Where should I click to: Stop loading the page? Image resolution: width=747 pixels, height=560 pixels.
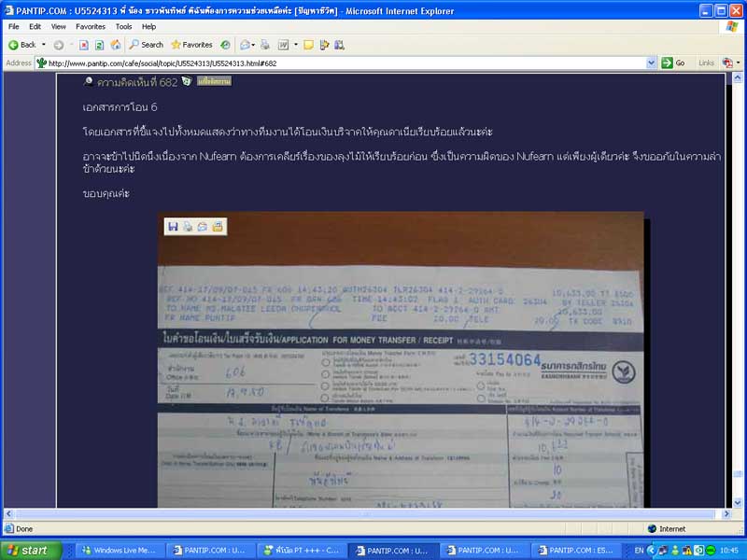(x=84, y=45)
